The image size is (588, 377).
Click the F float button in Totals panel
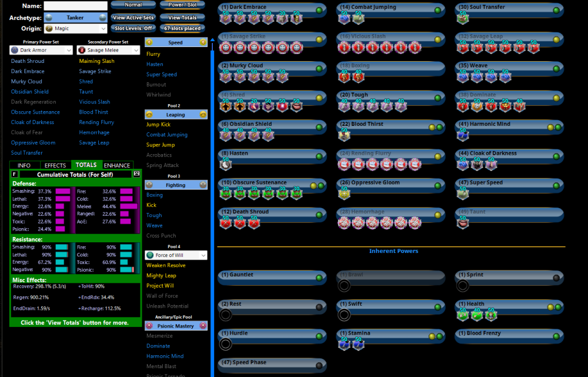15,174
